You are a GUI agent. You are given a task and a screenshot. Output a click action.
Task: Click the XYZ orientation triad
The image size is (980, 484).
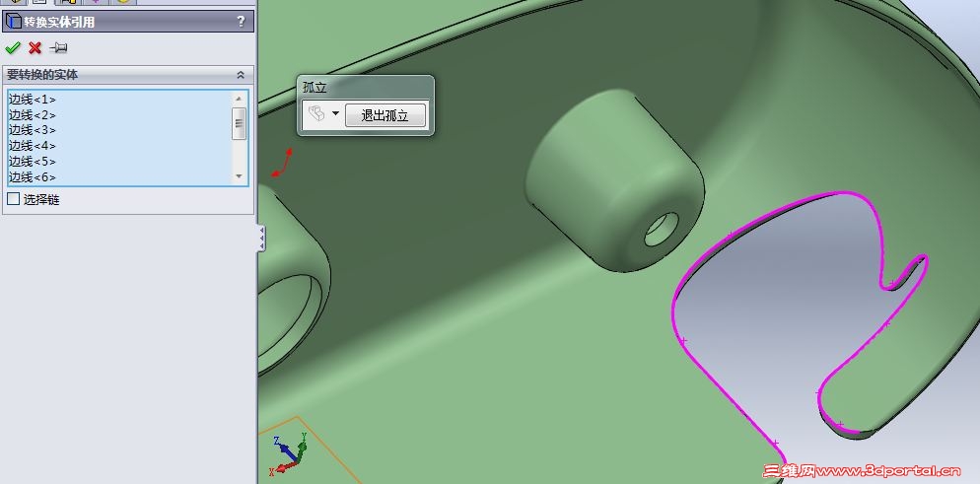pos(289,453)
